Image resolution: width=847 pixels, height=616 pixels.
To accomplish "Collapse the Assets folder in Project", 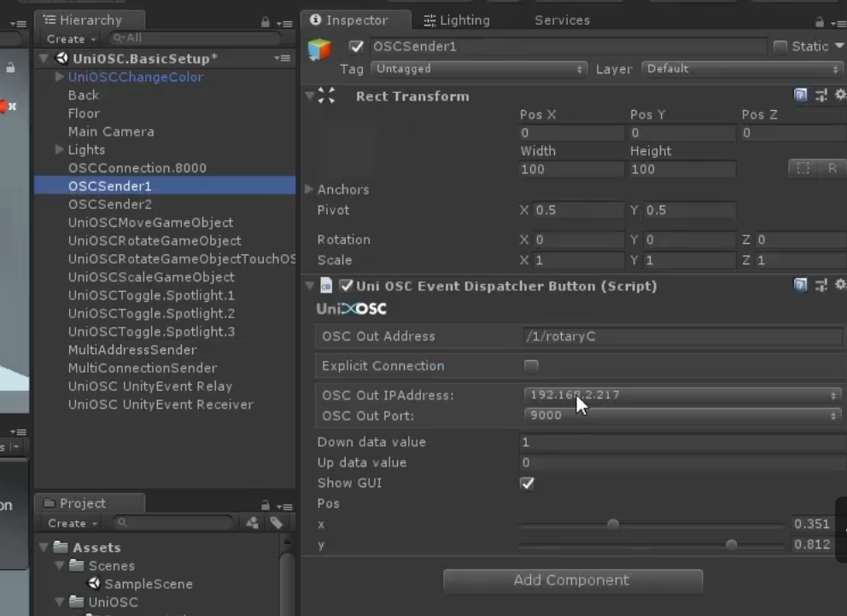I will tap(44, 548).
